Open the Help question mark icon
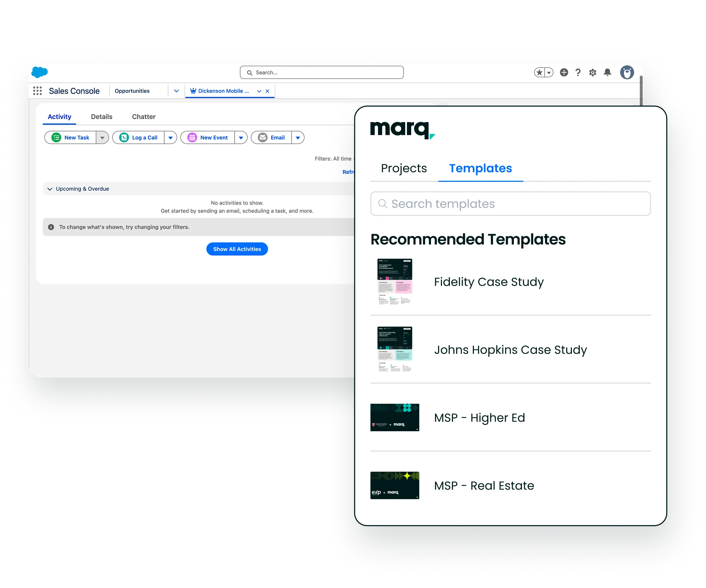Image resolution: width=706 pixels, height=588 pixels. tap(578, 73)
